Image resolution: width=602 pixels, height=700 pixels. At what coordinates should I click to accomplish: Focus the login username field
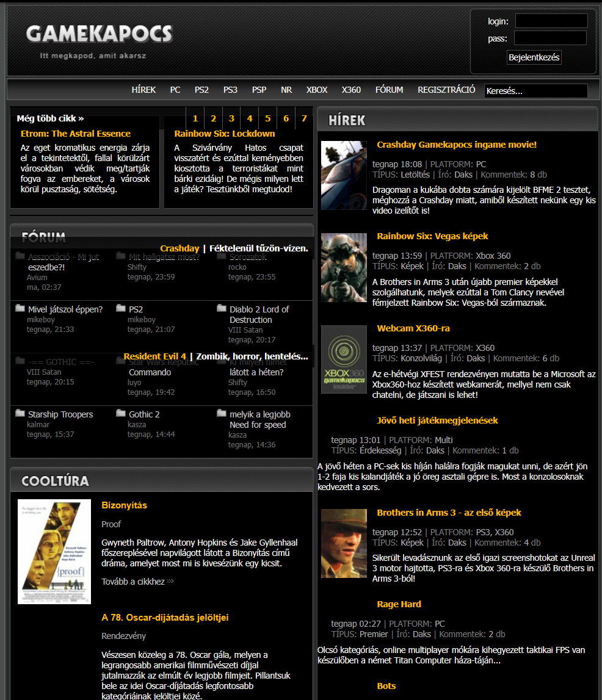tap(551, 21)
